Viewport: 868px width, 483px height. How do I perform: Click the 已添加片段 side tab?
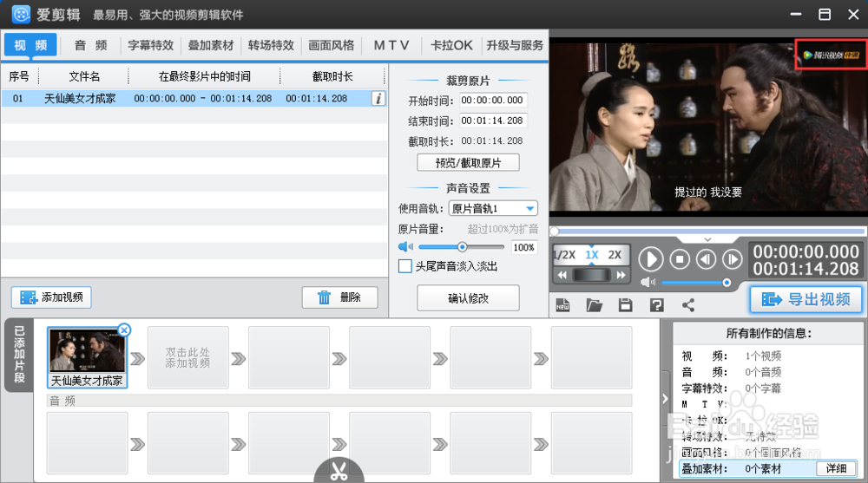tap(19, 355)
